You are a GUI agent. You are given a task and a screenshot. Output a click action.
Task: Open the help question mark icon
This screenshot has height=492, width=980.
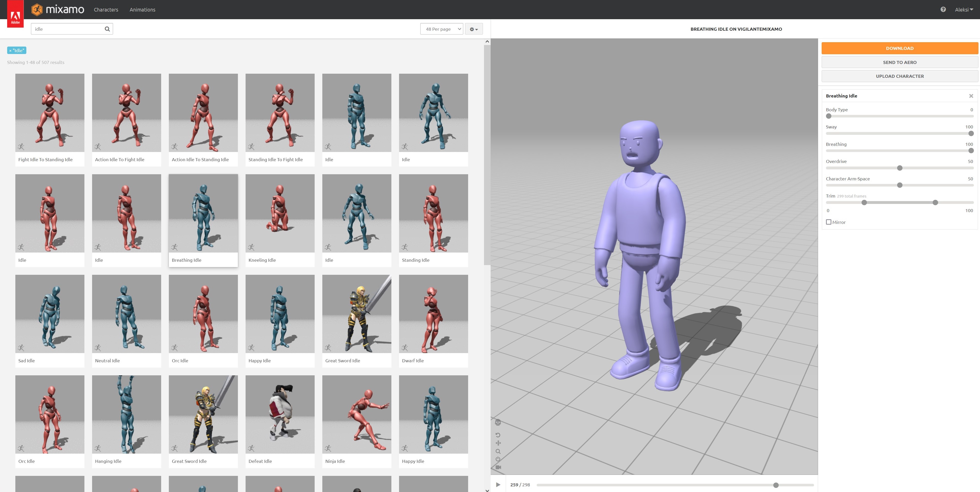point(943,9)
